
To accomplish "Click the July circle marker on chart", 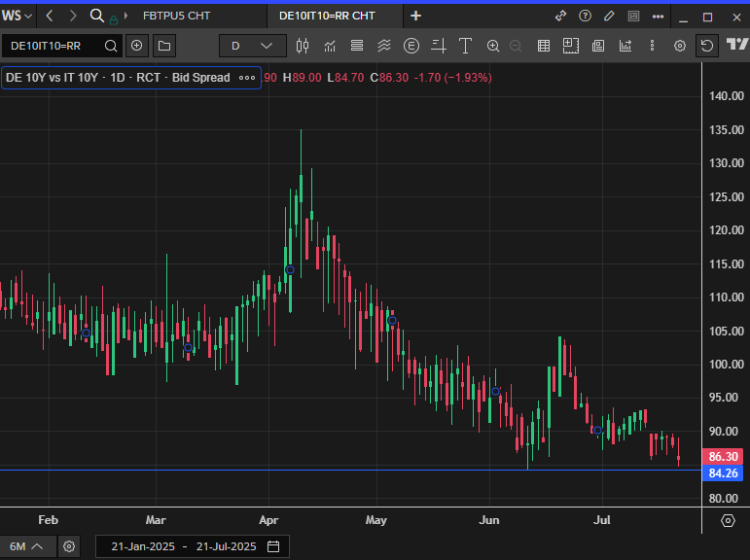I will pos(597,431).
